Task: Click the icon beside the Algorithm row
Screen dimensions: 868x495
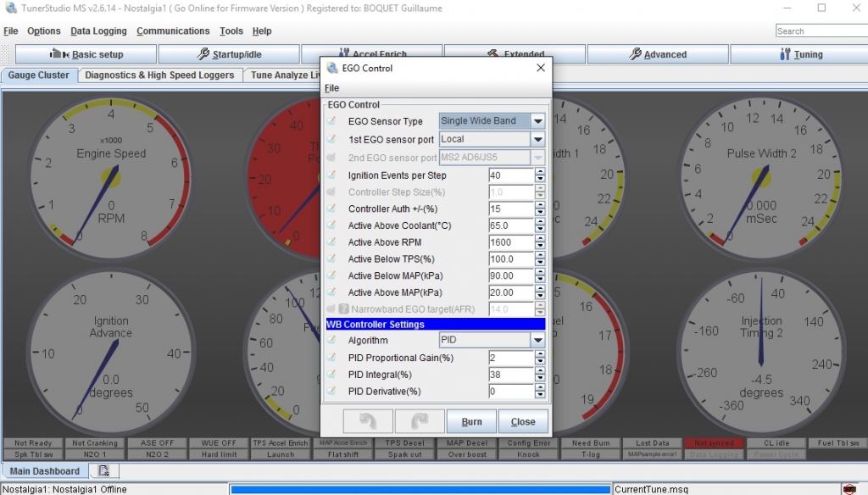Action: (x=331, y=340)
